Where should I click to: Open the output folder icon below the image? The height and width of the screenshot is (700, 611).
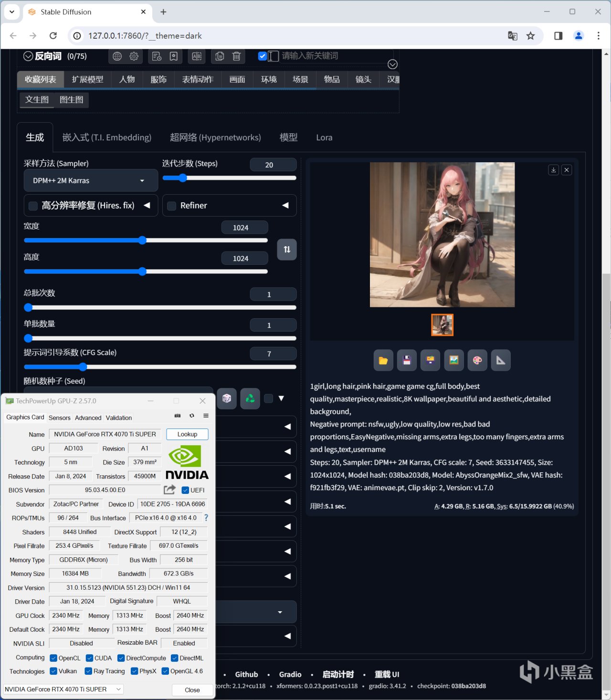click(383, 360)
